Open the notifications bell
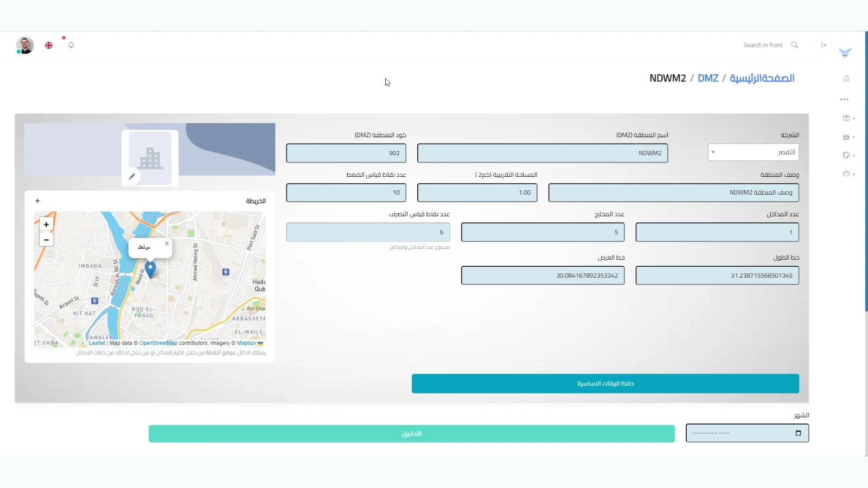This screenshot has height=488, width=868. tap(71, 45)
